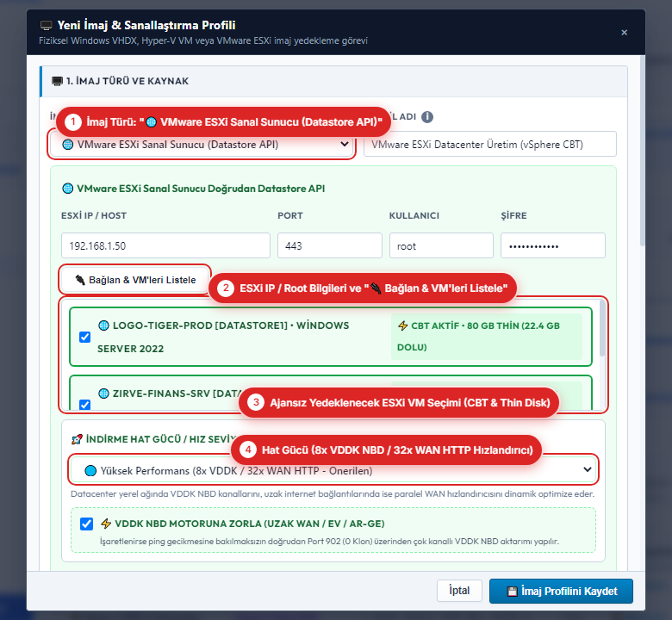Click the 'ESXİ IP / HOST' label
Viewport: 672px width, 620px height.
tap(94, 215)
